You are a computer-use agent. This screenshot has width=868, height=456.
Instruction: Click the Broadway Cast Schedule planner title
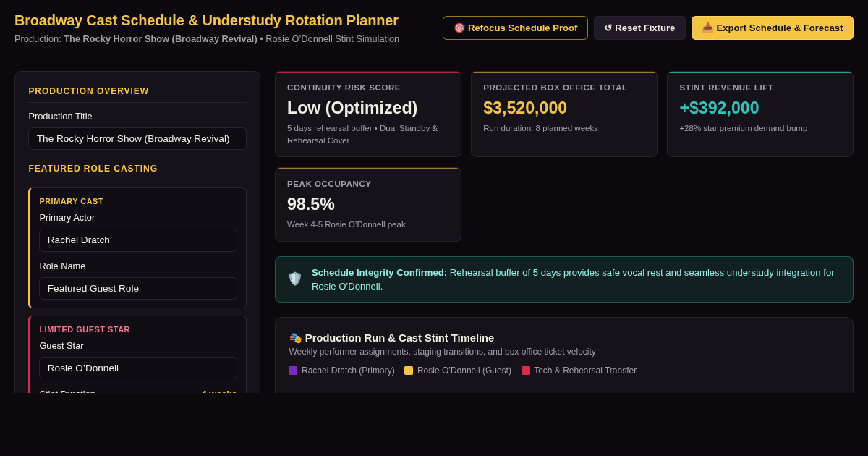(x=206, y=20)
